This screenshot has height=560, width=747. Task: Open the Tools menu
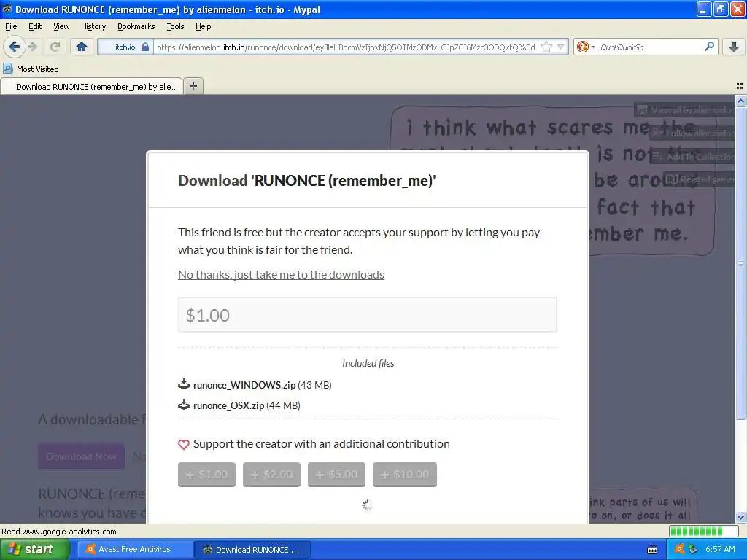coord(175,26)
